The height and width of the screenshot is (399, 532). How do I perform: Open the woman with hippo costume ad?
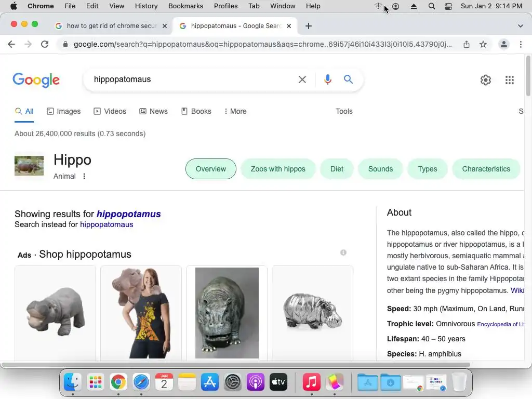[x=141, y=313]
